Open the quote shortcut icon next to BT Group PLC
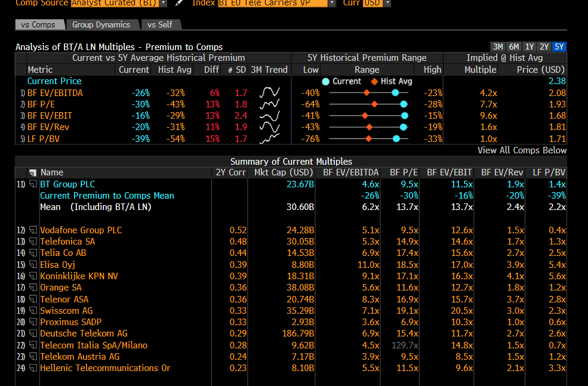588x386 pixels. coord(33,184)
